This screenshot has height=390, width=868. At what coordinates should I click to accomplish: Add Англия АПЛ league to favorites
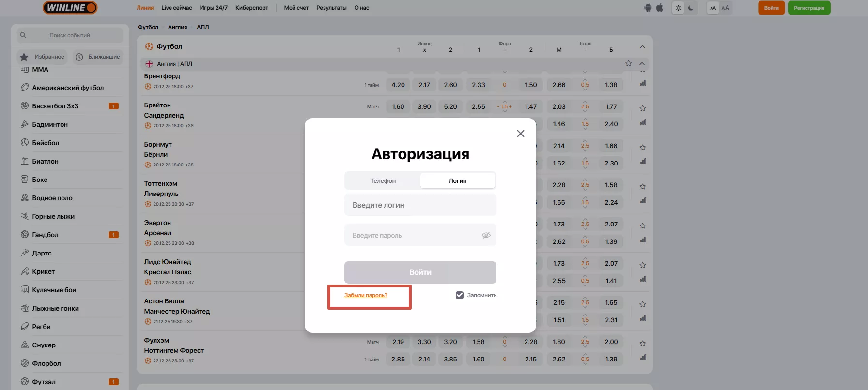pyautogui.click(x=628, y=63)
